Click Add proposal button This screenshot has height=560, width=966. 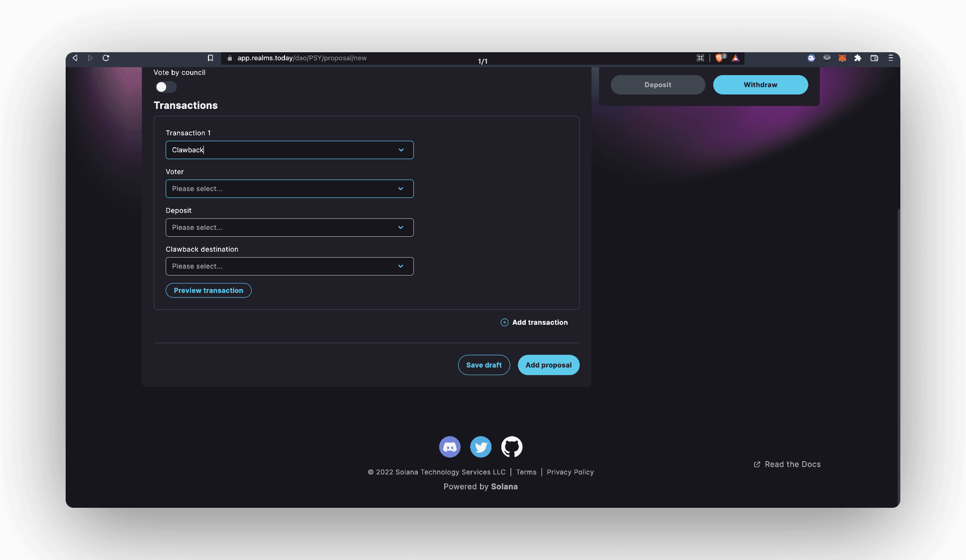[x=548, y=365]
